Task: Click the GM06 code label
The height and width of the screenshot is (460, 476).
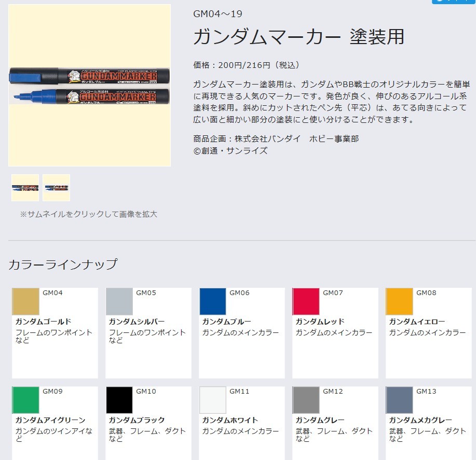Action: (239, 293)
